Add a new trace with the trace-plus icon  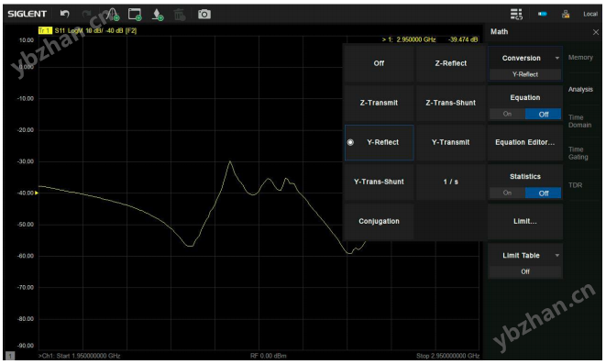(x=113, y=15)
